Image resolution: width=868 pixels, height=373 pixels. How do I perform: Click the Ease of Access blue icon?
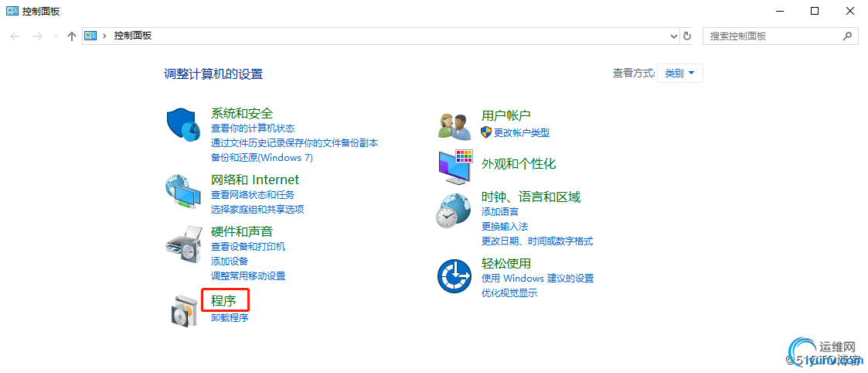click(454, 276)
